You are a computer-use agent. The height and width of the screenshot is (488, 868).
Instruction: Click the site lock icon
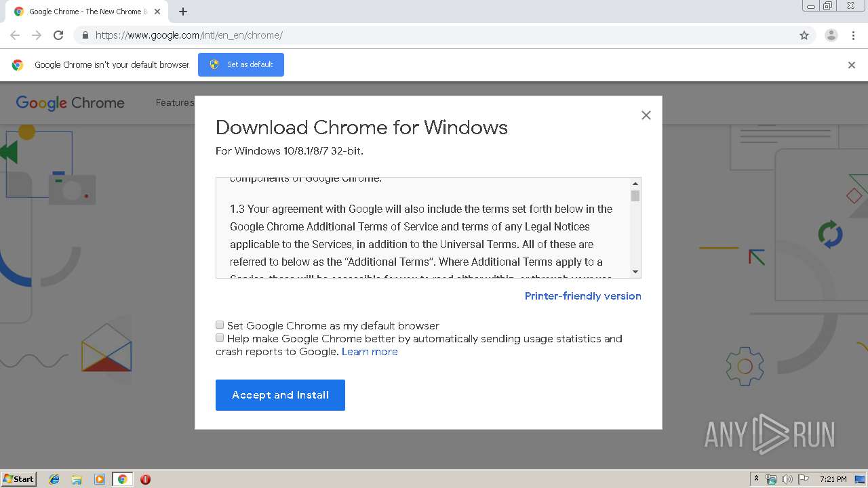(x=85, y=35)
